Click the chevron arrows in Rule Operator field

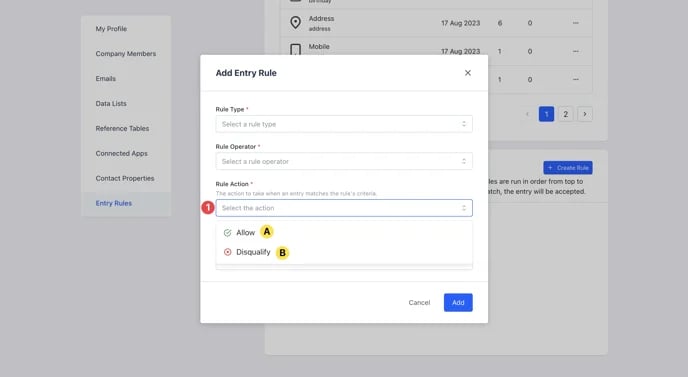tap(464, 162)
